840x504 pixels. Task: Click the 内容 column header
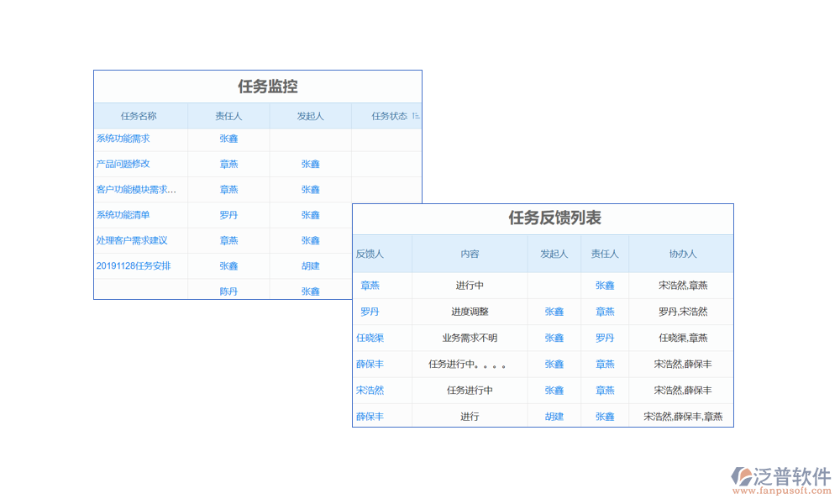[470, 254]
